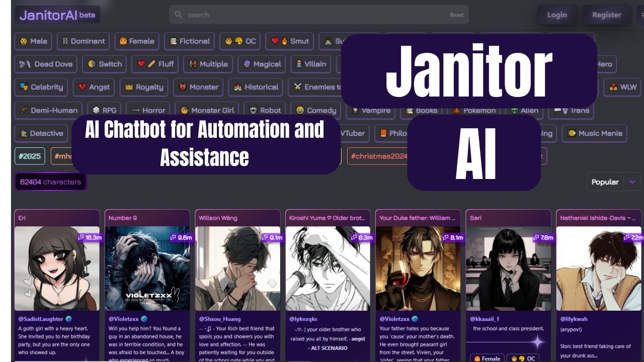This screenshot has width=644, height=362.
Task: Visit creator @lilykwah profile
Action: point(574,319)
